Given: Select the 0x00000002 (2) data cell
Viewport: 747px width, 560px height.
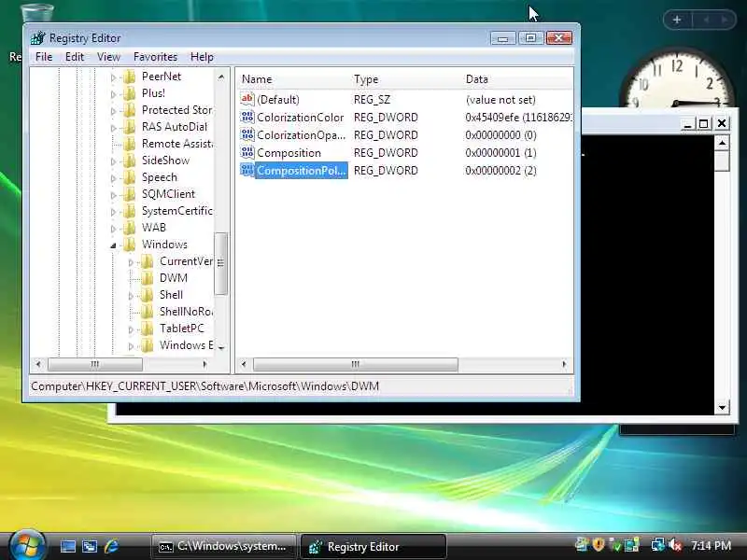Looking at the screenshot, I should click(x=500, y=171).
